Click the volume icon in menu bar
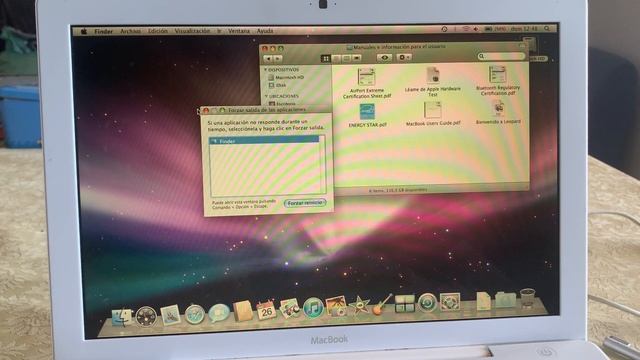Screen dimensions: 640x360 (476, 29)
